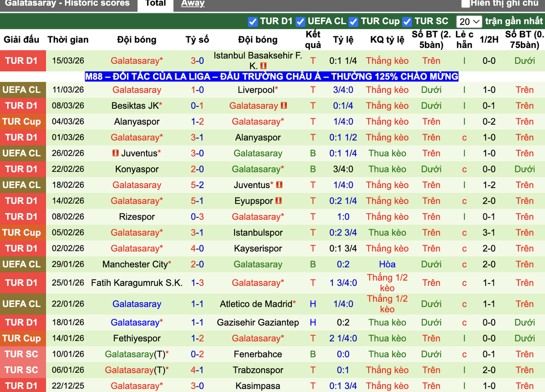Open the Liverpool team link
Viewport: 545px width, 392px height.
coord(256,90)
